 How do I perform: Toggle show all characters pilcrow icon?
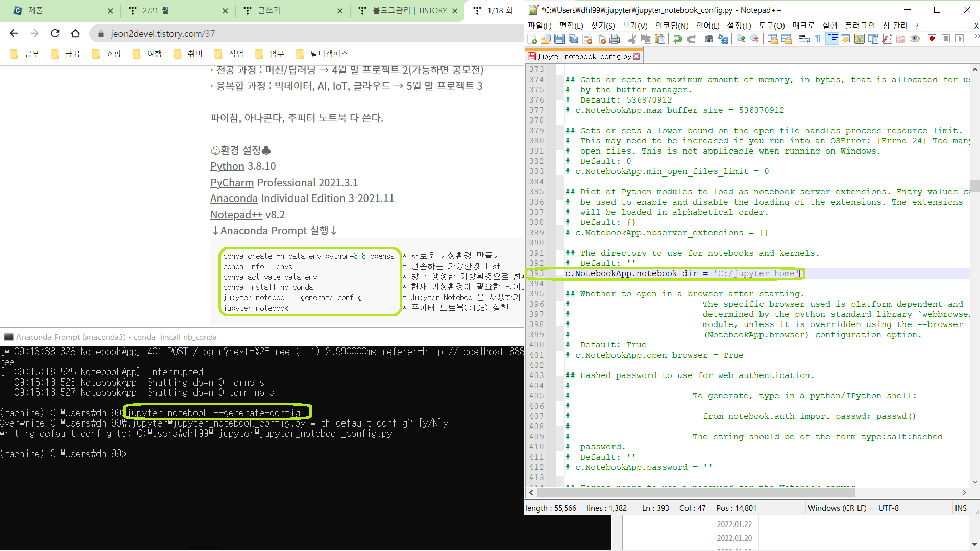[818, 39]
